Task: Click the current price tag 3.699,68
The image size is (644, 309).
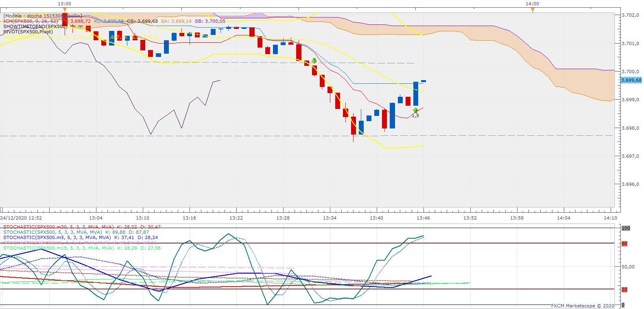Action: pyautogui.click(x=631, y=80)
